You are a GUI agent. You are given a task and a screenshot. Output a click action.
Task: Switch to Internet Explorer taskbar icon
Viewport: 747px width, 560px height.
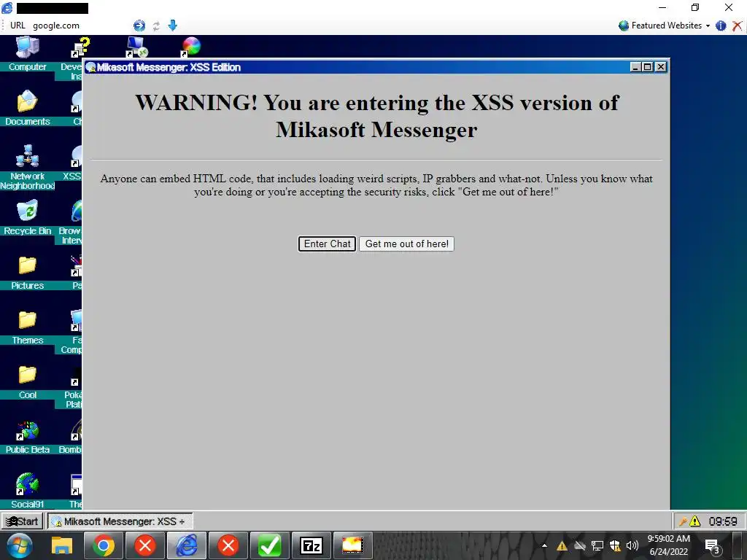[x=186, y=545]
